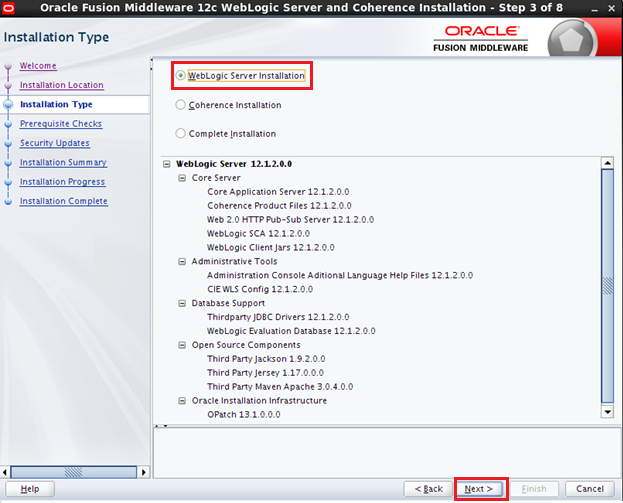Click the right arrow of sidebar horizontal scrollbar
This screenshot has height=503, width=623.
pyautogui.click(x=143, y=472)
